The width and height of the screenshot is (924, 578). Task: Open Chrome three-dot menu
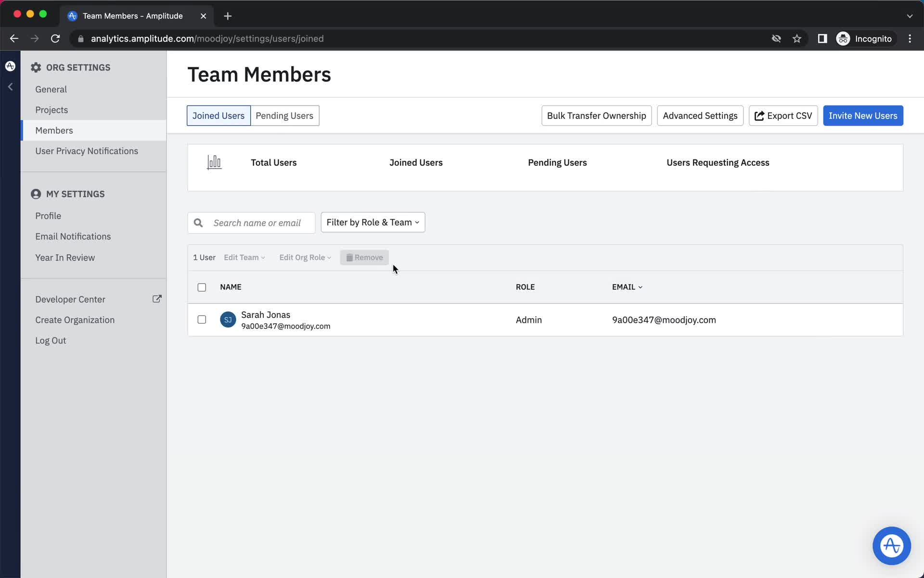pyautogui.click(x=910, y=39)
